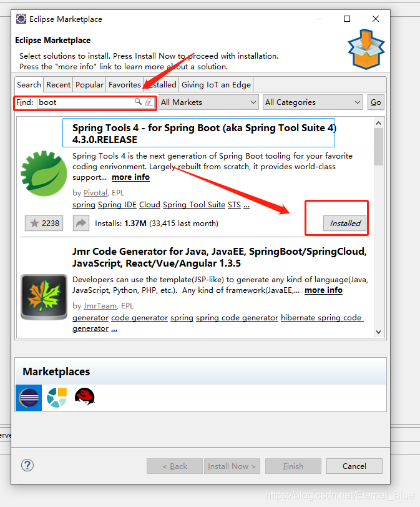The width and height of the screenshot is (420, 507).
Task: Click the Spring Tool Suite tag link
Action: pos(194,205)
